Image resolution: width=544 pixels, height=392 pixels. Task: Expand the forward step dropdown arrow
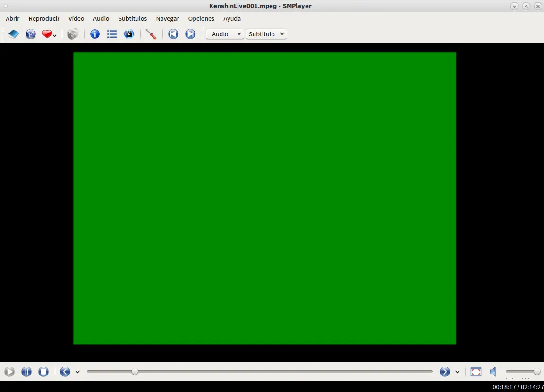[457, 372]
